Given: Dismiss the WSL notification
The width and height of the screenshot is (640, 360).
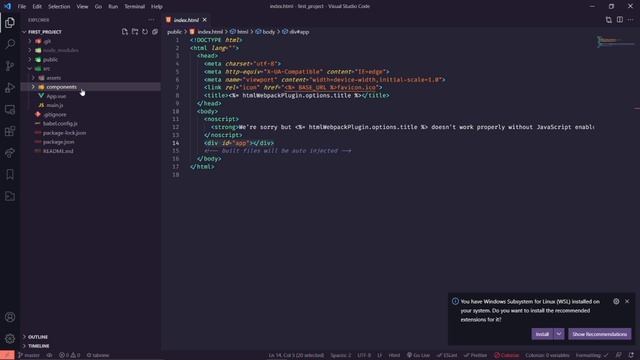Looking at the screenshot, I should tap(627, 301).
